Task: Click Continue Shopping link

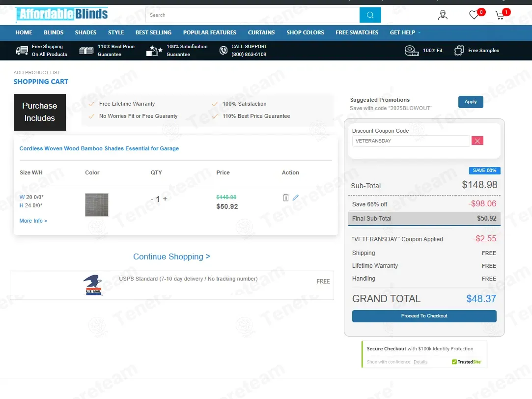Action: click(171, 256)
